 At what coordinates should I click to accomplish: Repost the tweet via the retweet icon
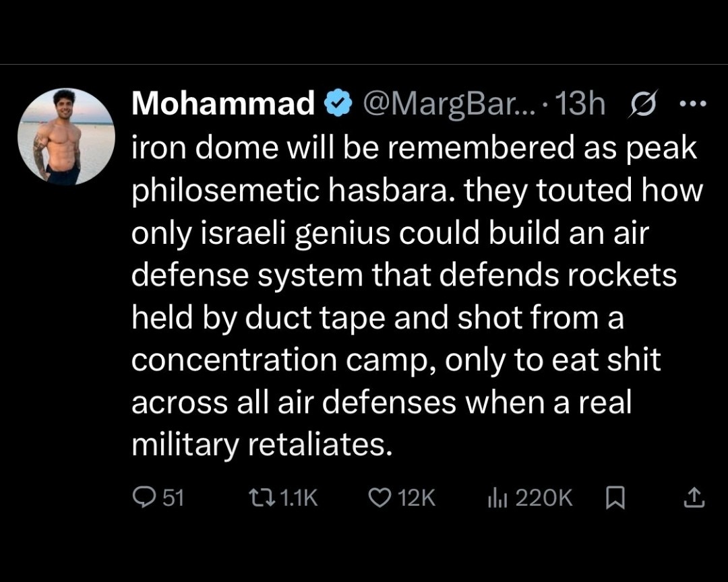click(x=263, y=498)
